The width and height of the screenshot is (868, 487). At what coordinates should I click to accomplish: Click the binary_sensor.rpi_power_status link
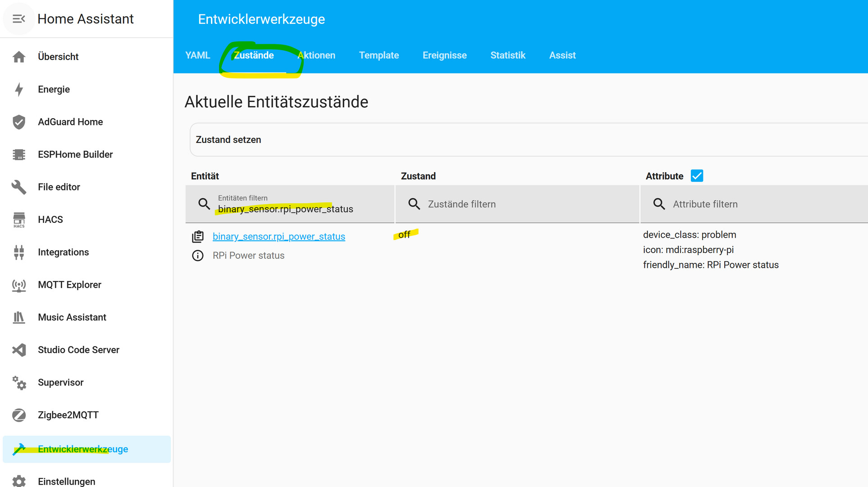pyautogui.click(x=279, y=237)
